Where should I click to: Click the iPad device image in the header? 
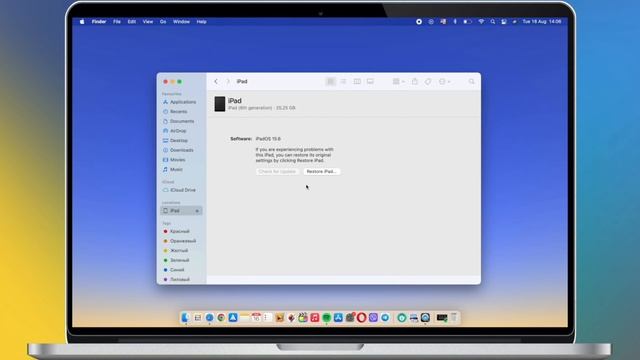pos(220,104)
